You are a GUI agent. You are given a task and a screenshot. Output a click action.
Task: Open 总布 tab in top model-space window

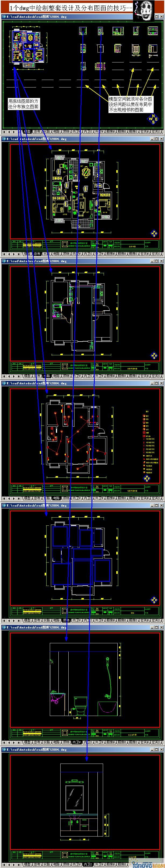pyautogui.click(x=37, y=132)
